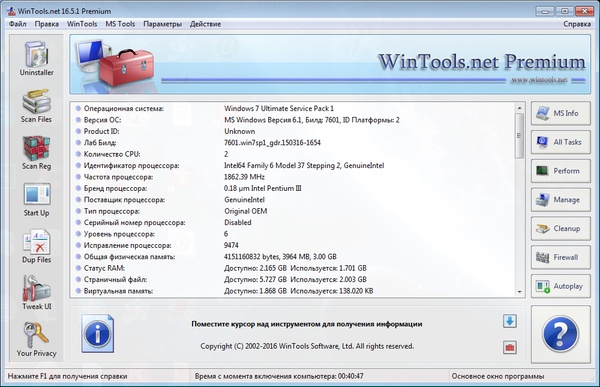This screenshot has width=600, height=387.
Task: Open the Параметры menu
Action: 163,24
